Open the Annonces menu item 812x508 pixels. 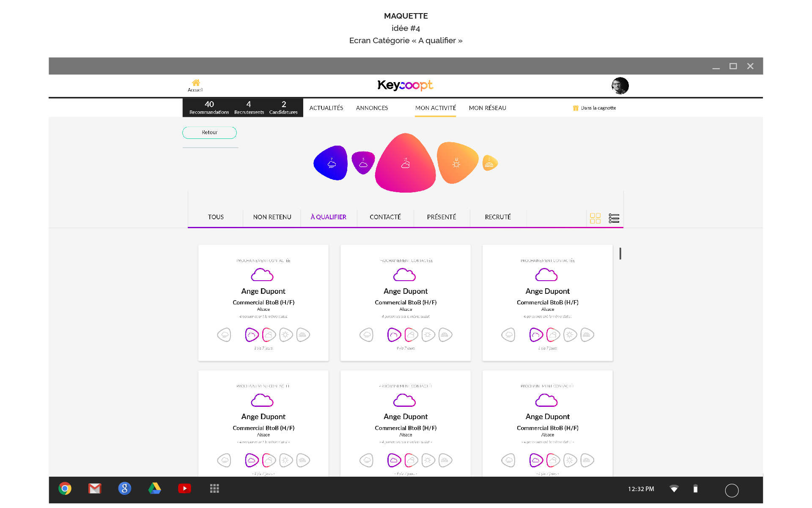point(372,108)
